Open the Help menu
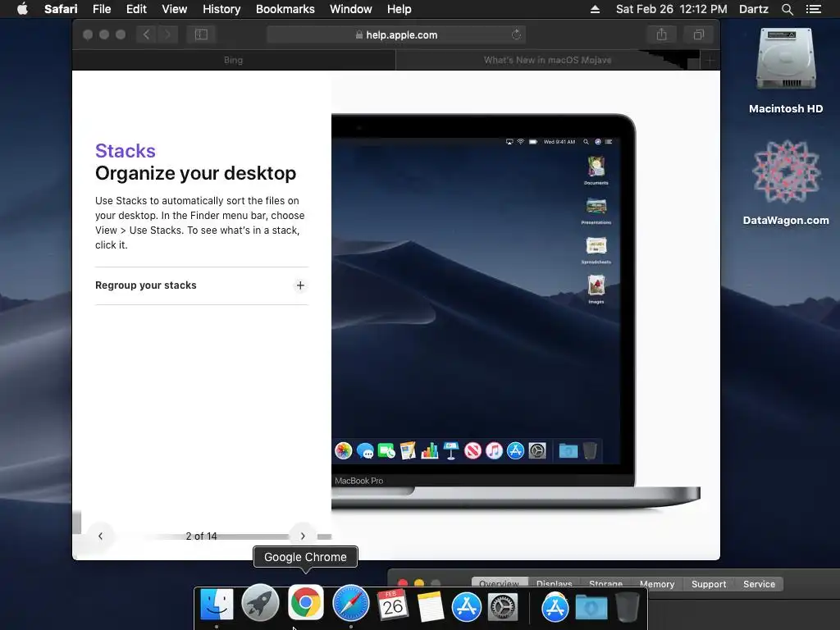This screenshot has height=630, width=840. pos(399,9)
